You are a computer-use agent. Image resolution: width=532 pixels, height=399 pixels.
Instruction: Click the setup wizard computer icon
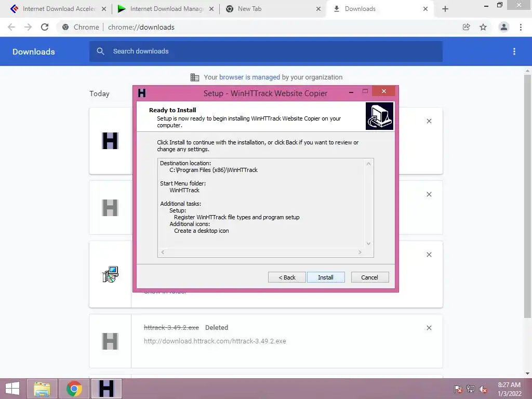(379, 116)
